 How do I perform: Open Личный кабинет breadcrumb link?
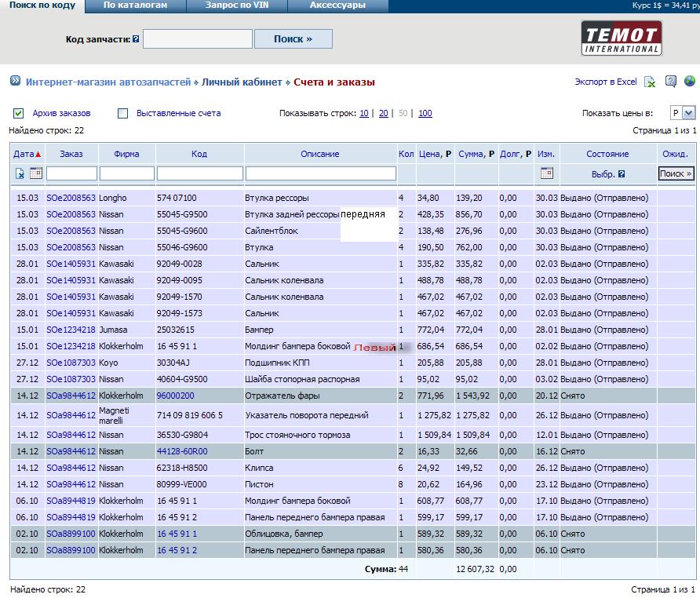[x=242, y=82]
